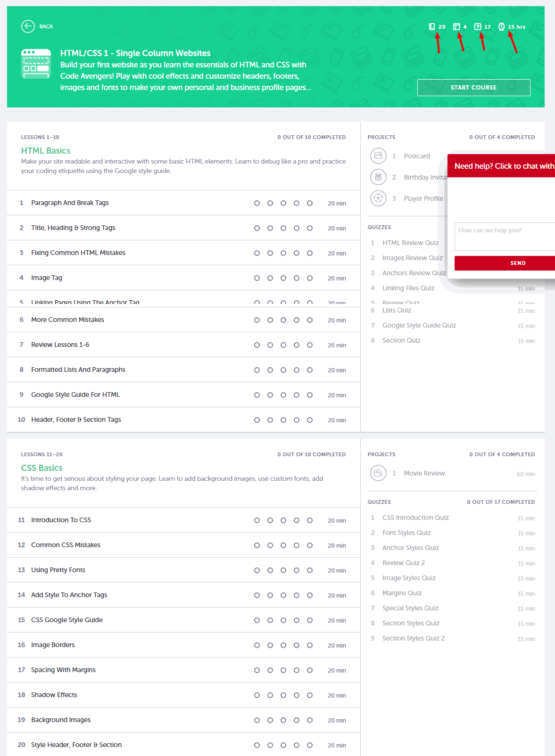This screenshot has width=555, height=756.
Task: Open Section Styles Quiz 2
Action: 414,638
